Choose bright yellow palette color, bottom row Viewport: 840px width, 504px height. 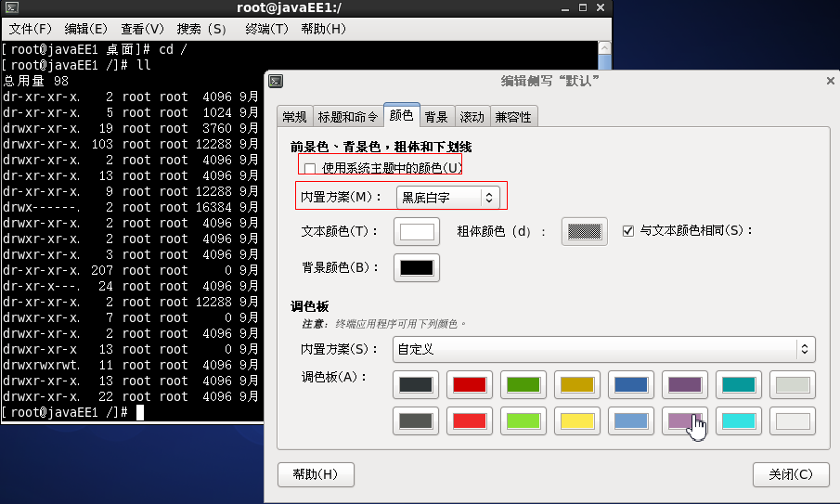tap(577, 421)
